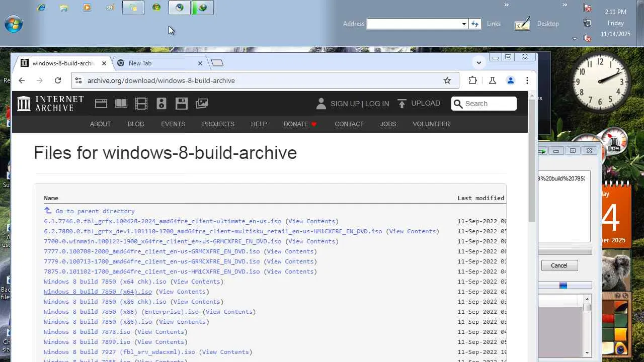Click the Action Center flag tray icon
Viewport: 644px width, 362px height.
click(587, 8)
